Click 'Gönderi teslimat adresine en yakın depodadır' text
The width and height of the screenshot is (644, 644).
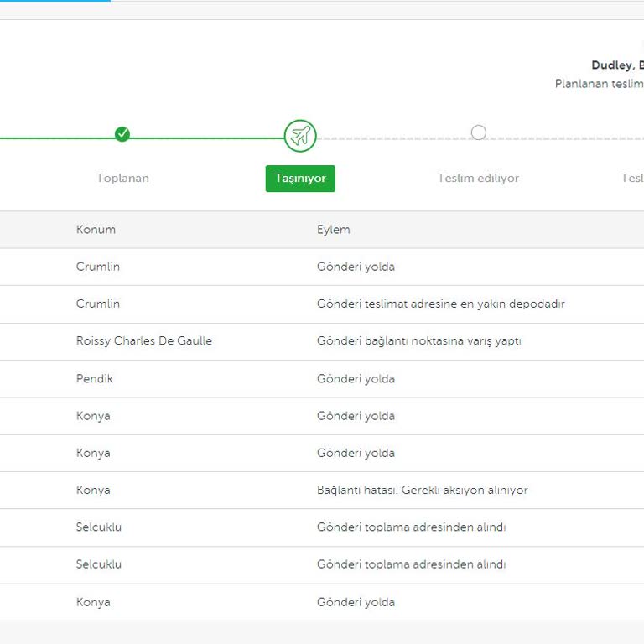tap(440, 304)
